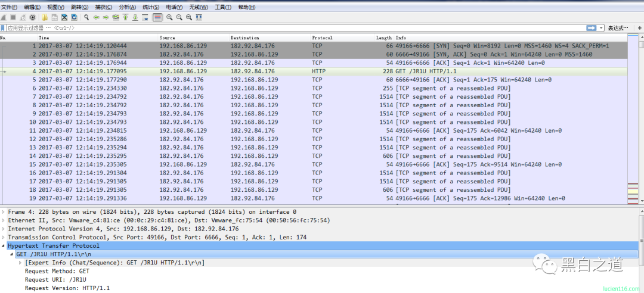Expand Internet Protocol Version 4 node
This screenshot has height=293, width=644.
pyautogui.click(x=4, y=229)
